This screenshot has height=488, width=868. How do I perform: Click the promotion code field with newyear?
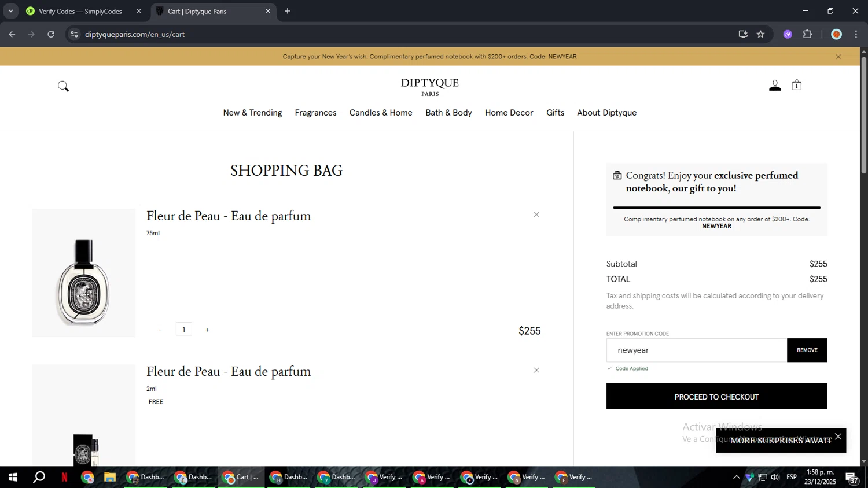tap(697, 350)
